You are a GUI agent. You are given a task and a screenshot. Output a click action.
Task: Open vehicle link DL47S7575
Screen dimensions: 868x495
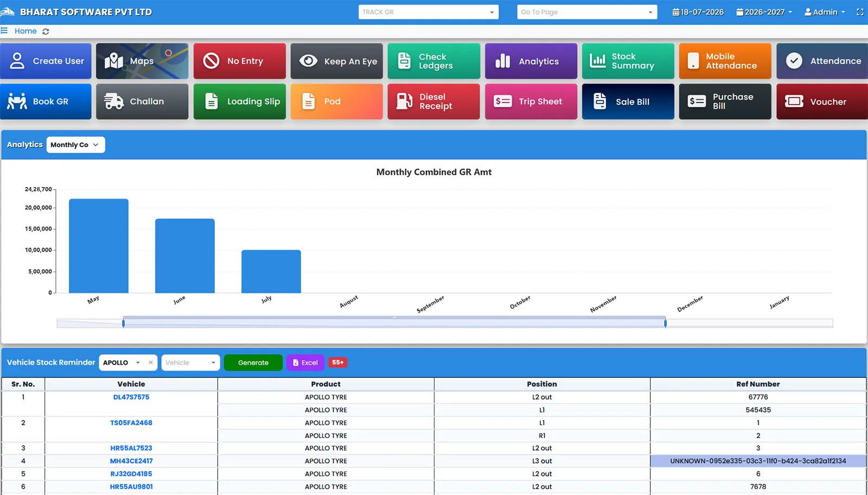[x=131, y=397]
